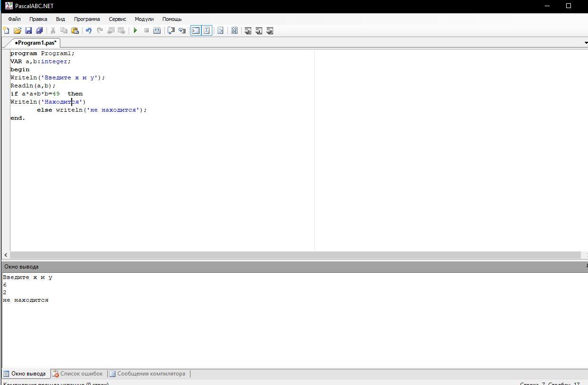Image resolution: width=588 pixels, height=385 pixels.
Task: Open a file using the folder icon
Action: (18, 30)
